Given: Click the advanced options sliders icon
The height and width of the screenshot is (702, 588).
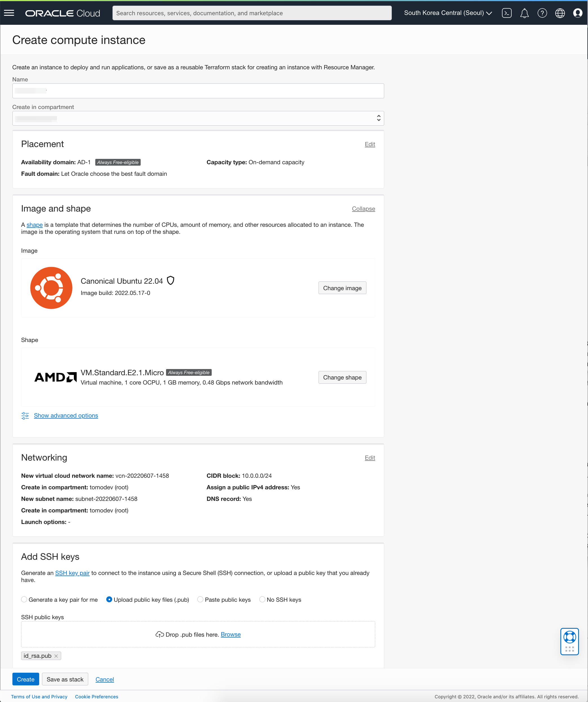Looking at the screenshot, I should (x=25, y=416).
